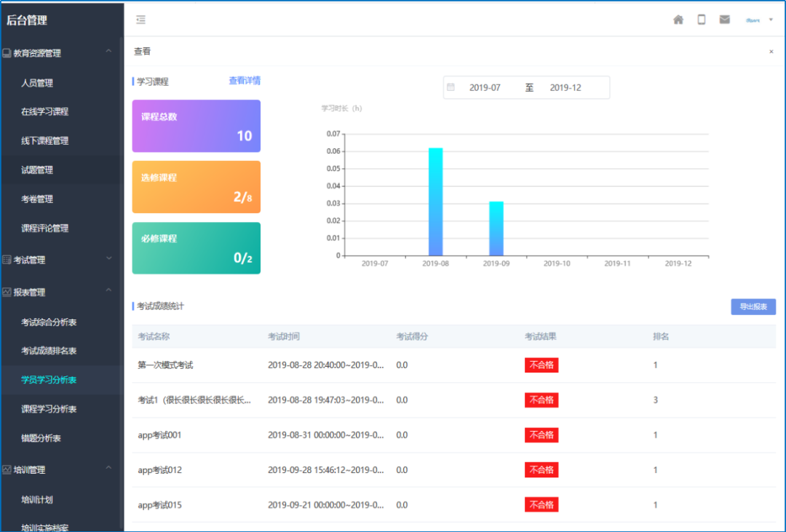786x532 pixels.
Task: Select the app考试001 row name
Action: 159,435
